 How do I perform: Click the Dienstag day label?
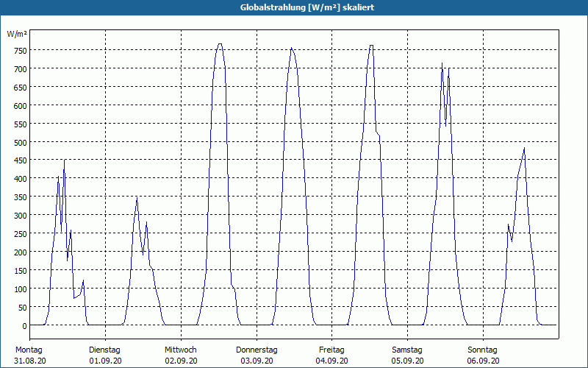pos(104,350)
